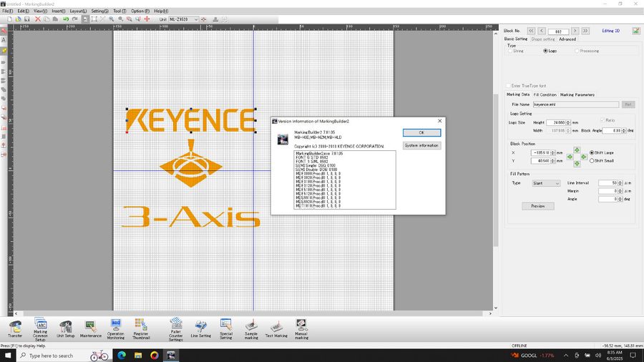
Task: Adjust the Y position spinner
Action: (x=553, y=161)
